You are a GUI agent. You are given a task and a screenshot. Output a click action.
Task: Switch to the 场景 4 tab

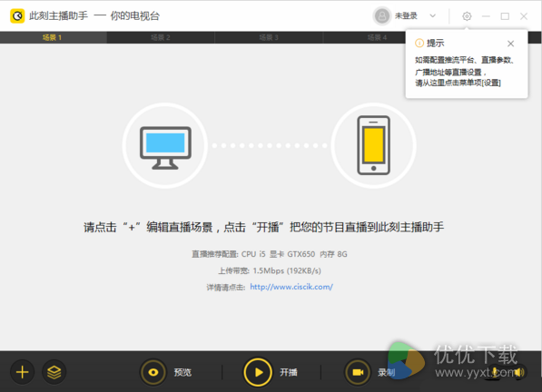[377, 37]
